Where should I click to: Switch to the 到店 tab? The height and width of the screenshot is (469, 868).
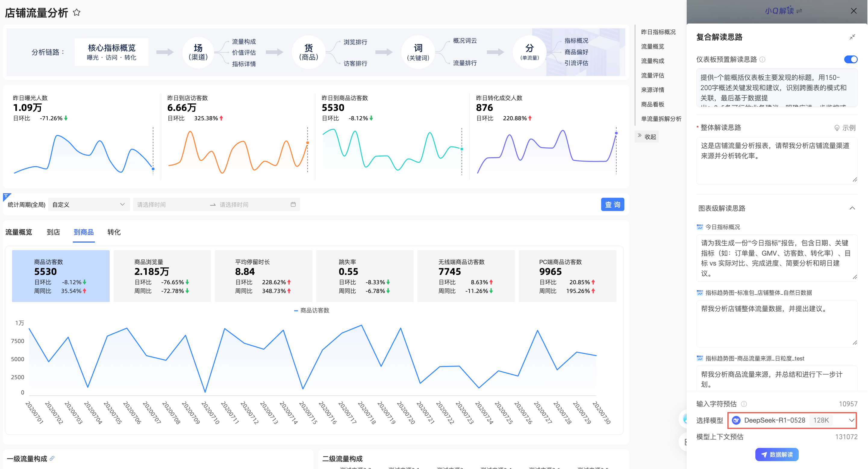click(x=53, y=232)
